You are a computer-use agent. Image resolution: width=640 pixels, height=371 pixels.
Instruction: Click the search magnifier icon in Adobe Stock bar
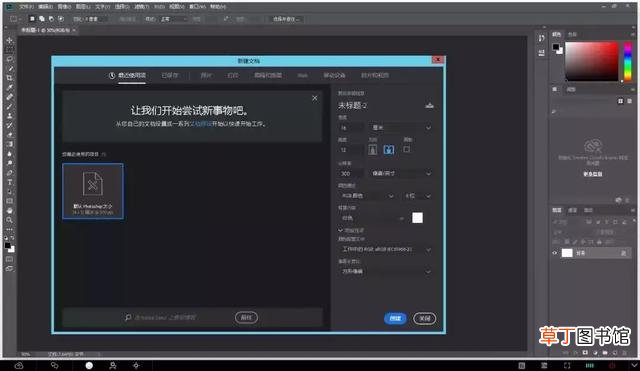pos(128,317)
